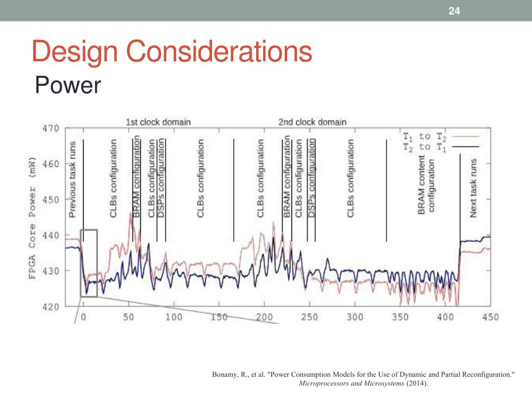Click the Previous task runs label
The width and height of the screenshot is (532, 399).
72,179
